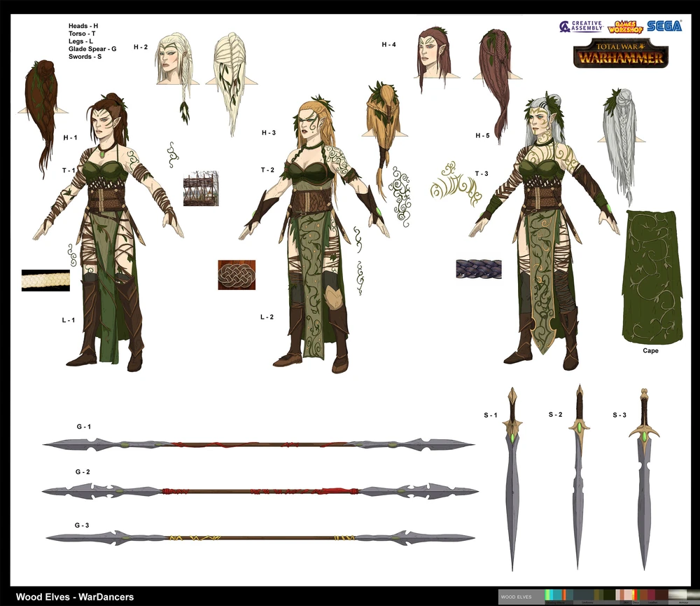
Task: Click the 'Wood Elves - WarDancers' title text
Action: tap(75, 597)
